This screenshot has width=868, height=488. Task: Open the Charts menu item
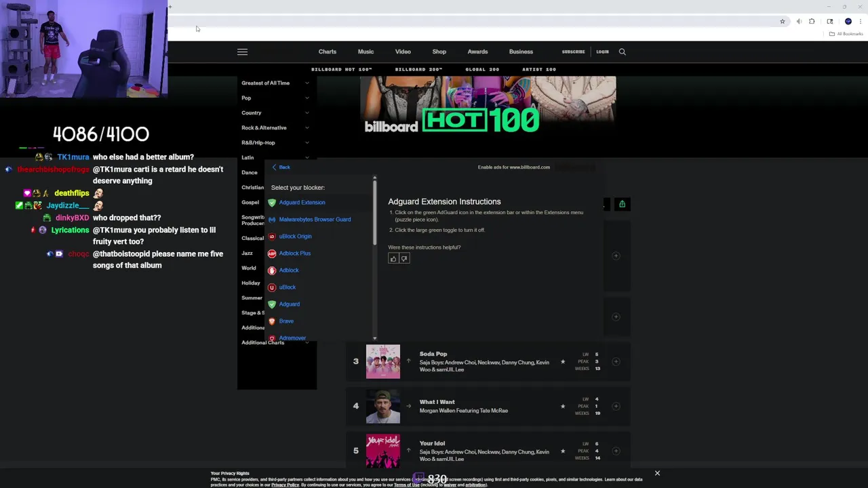[328, 52]
